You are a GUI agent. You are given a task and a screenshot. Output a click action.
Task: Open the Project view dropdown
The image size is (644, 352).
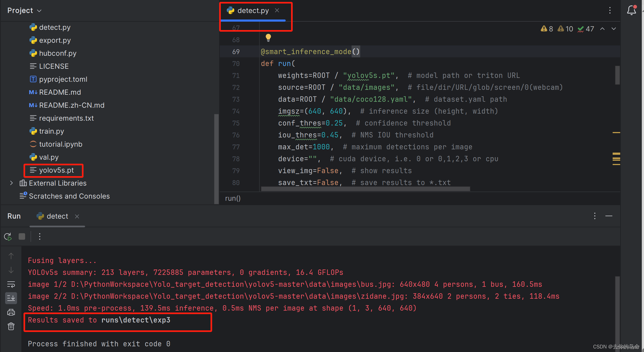coord(24,11)
